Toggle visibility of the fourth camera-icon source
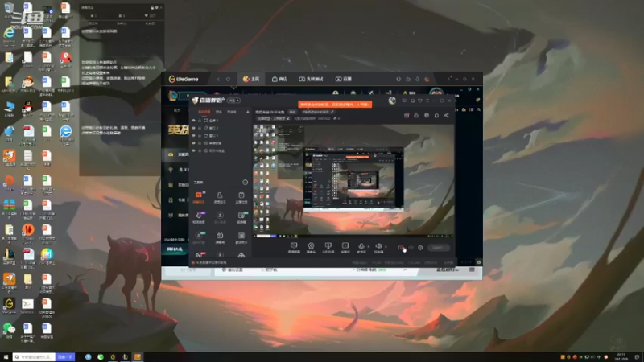This screenshot has height=362, width=644. pyautogui.click(x=193, y=143)
